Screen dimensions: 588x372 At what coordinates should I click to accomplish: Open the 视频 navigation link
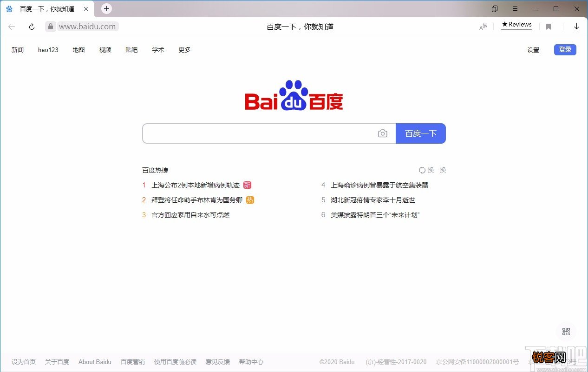tap(105, 50)
